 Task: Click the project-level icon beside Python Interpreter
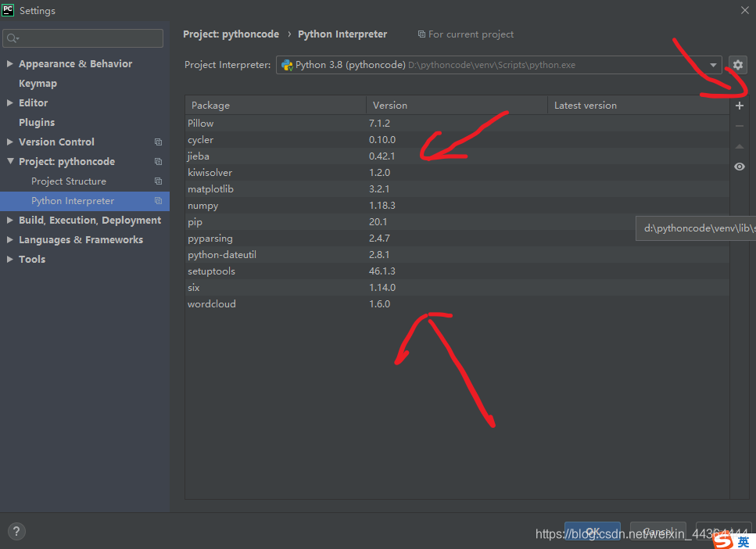coord(158,201)
